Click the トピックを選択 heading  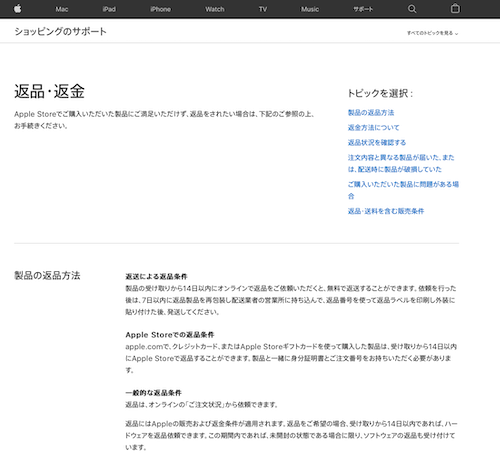click(380, 93)
